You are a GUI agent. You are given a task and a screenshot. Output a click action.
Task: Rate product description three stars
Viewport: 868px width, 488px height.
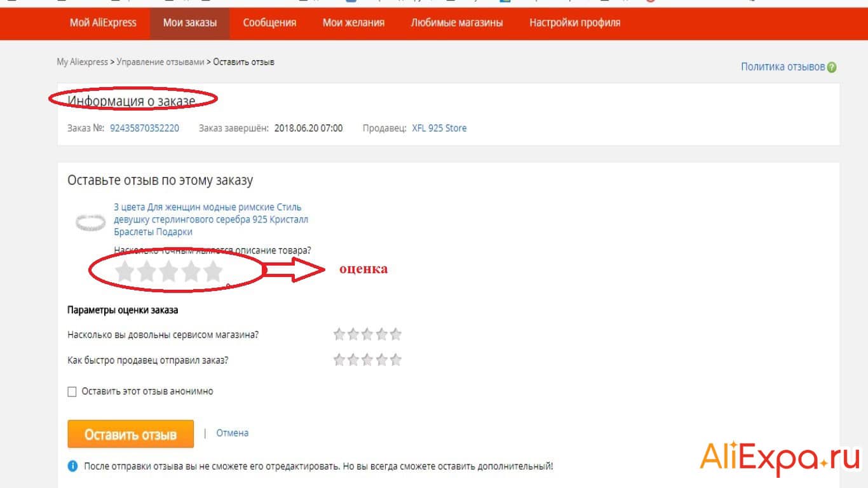coord(169,272)
